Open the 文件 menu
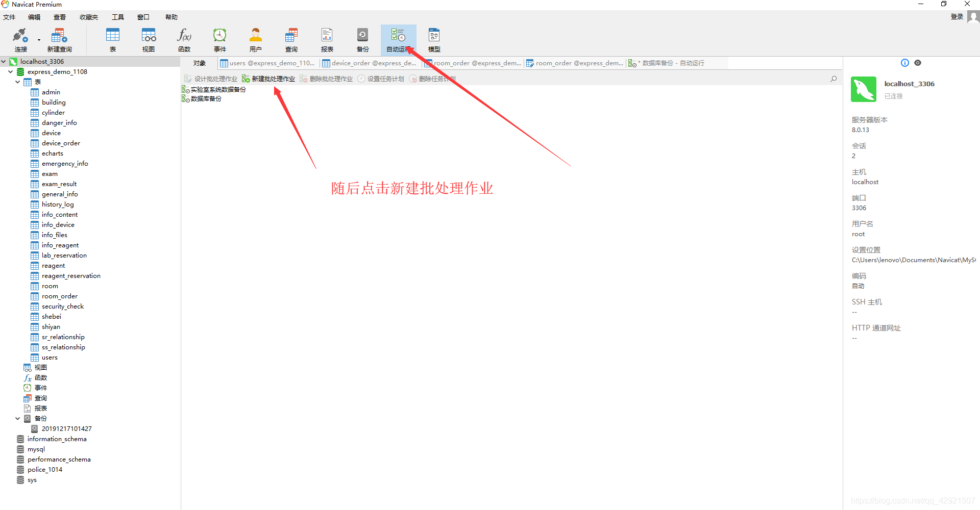The height and width of the screenshot is (510, 980). (x=9, y=17)
